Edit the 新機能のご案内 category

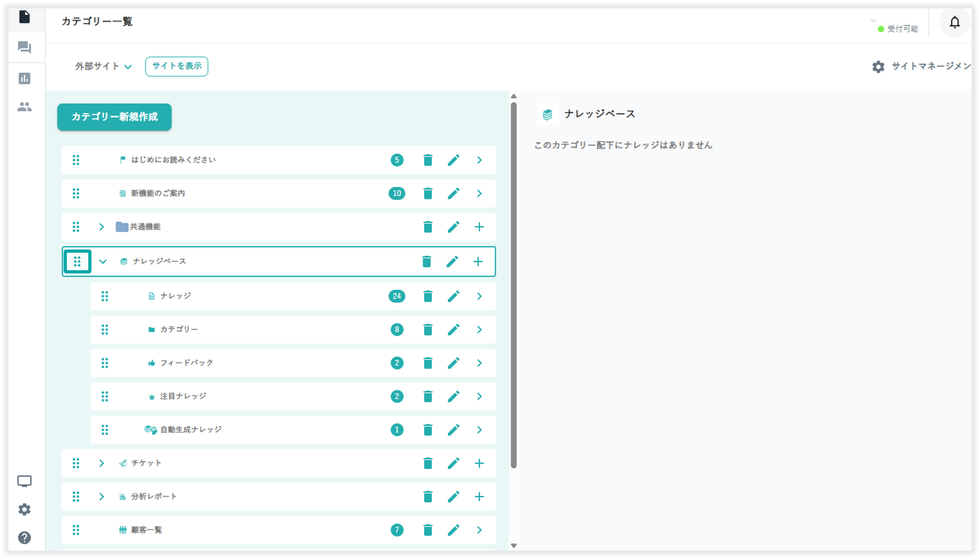coord(454,193)
